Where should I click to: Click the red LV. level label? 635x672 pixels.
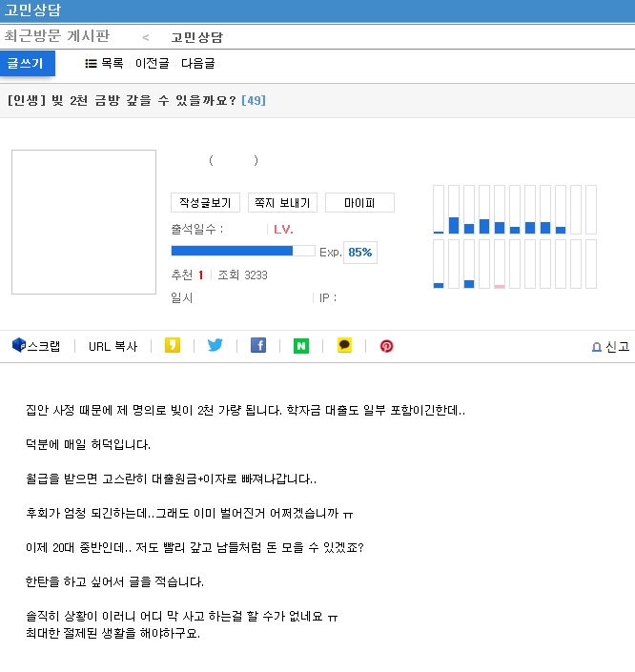pyautogui.click(x=283, y=230)
